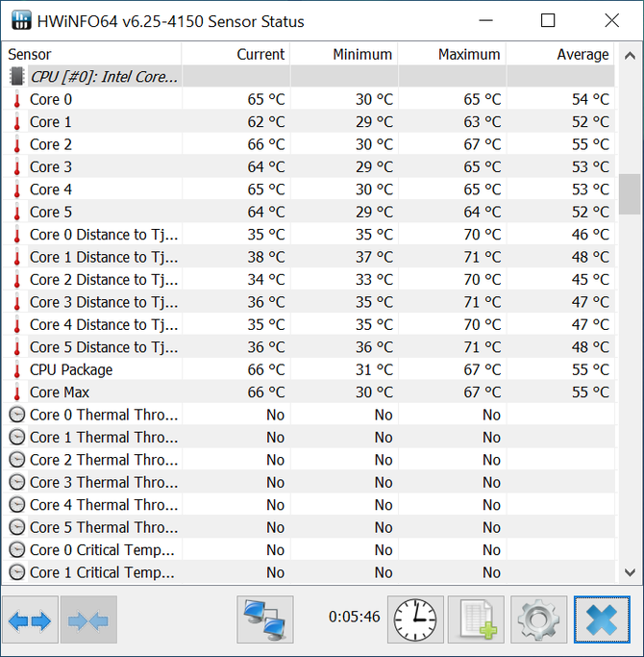This screenshot has width=644, height=657.
Task: Select Core 1 Distance to Tj row label
Action: pos(104,257)
